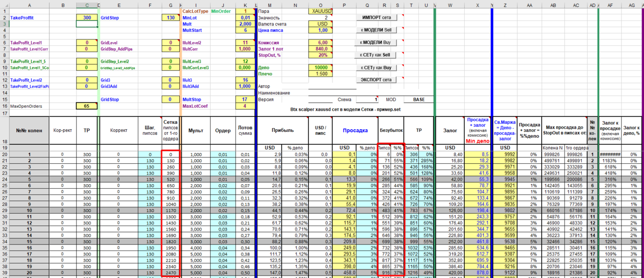Select row 18 header

click(x=4, y=131)
